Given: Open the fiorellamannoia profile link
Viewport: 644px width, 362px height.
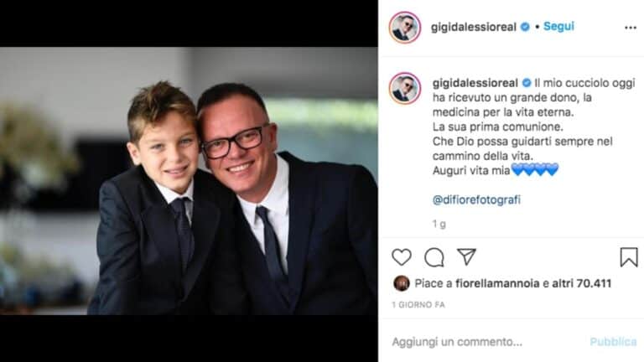Looking at the screenshot, I should [497, 283].
